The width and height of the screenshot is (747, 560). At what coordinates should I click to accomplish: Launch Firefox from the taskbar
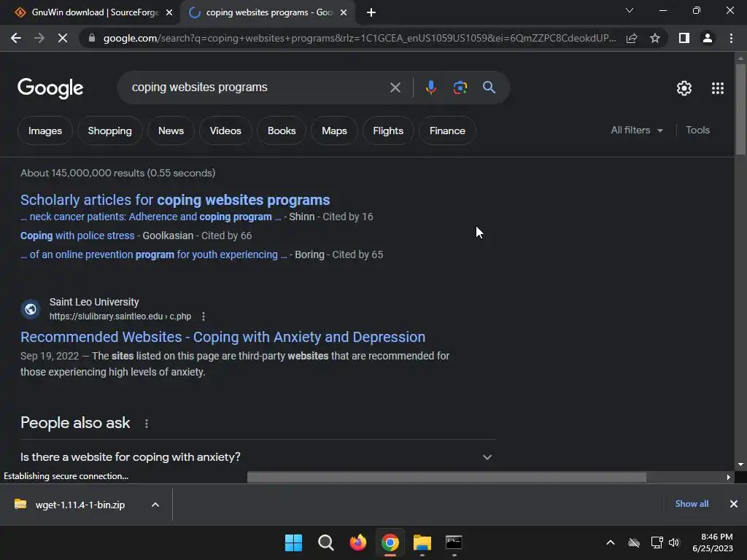(x=357, y=542)
